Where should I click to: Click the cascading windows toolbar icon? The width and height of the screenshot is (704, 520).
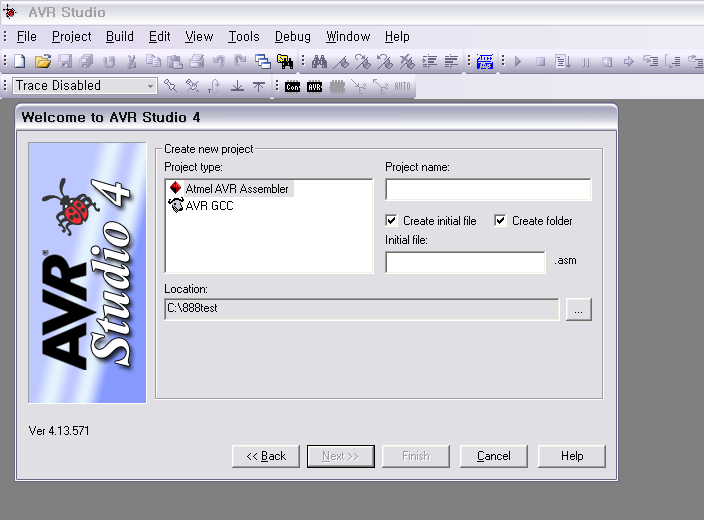pos(263,61)
